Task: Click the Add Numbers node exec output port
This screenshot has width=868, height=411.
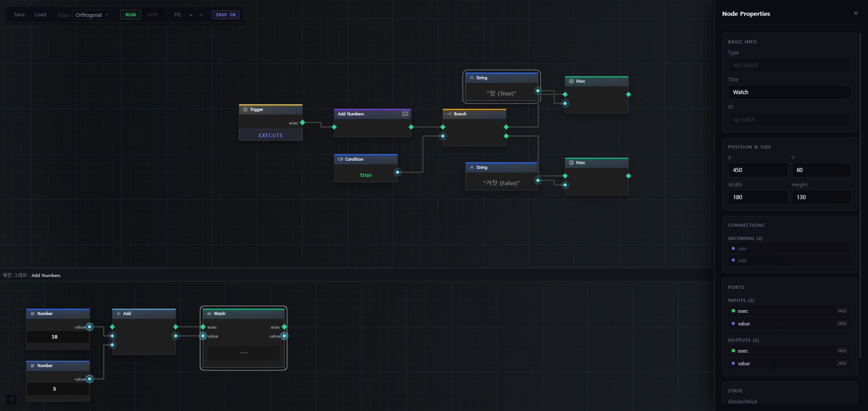Action: [x=411, y=127]
